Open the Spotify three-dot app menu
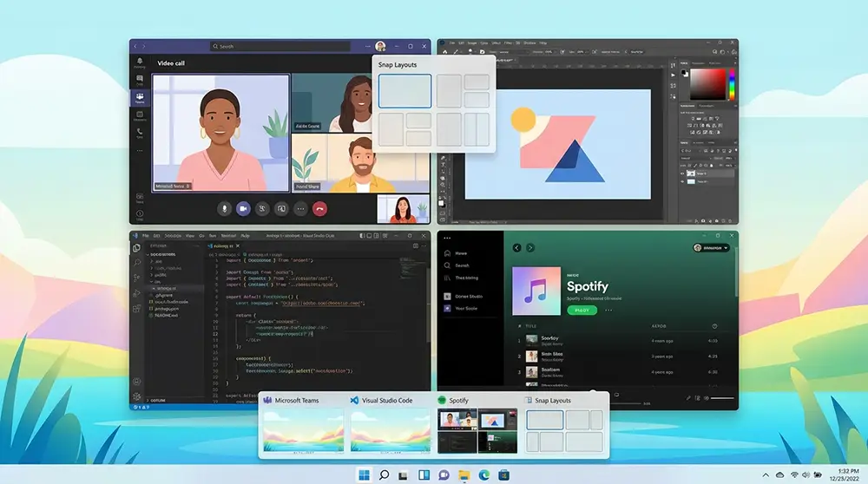The image size is (868, 484). point(447,239)
